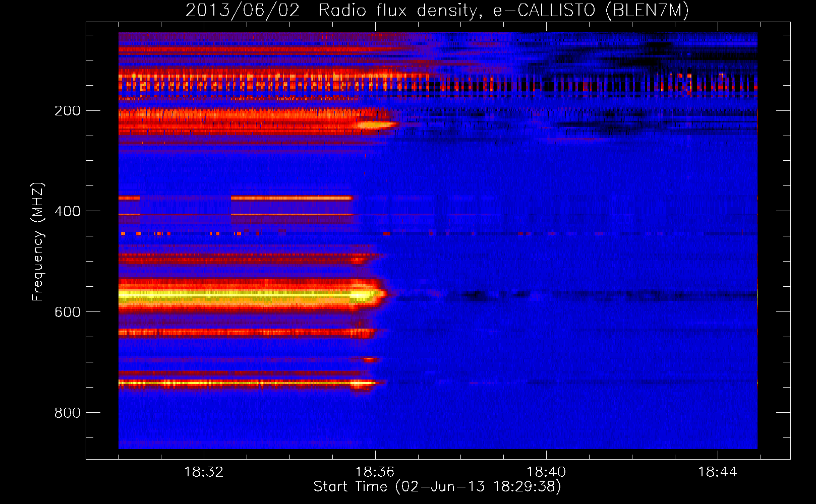This screenshot has width=816, height=504.
Task: Click the 200 frequency tick label
Action: coord(68,110)
